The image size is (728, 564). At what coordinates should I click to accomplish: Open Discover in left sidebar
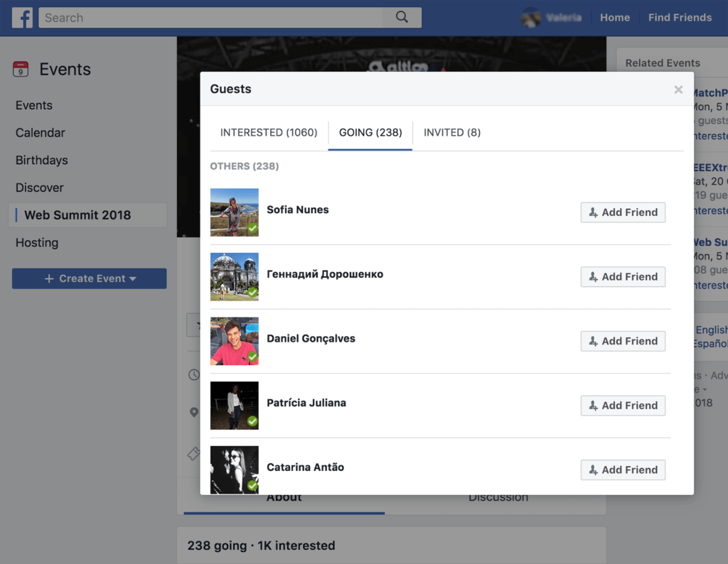coord(40,188)
